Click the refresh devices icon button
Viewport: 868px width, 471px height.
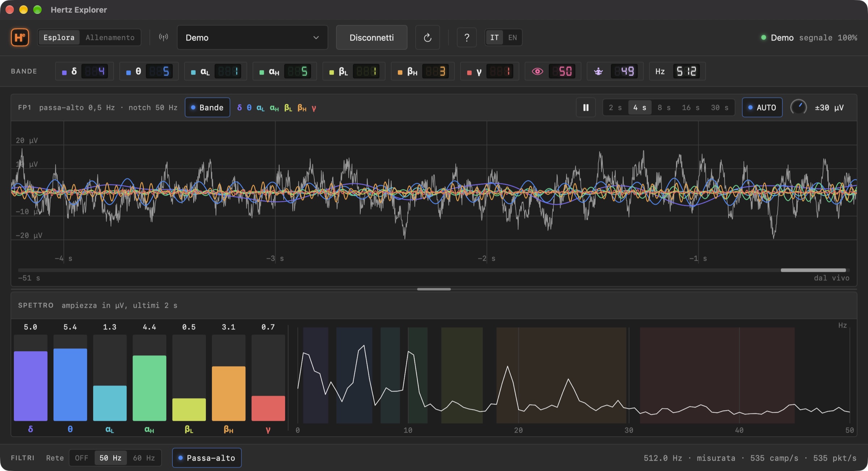point(427,37)
